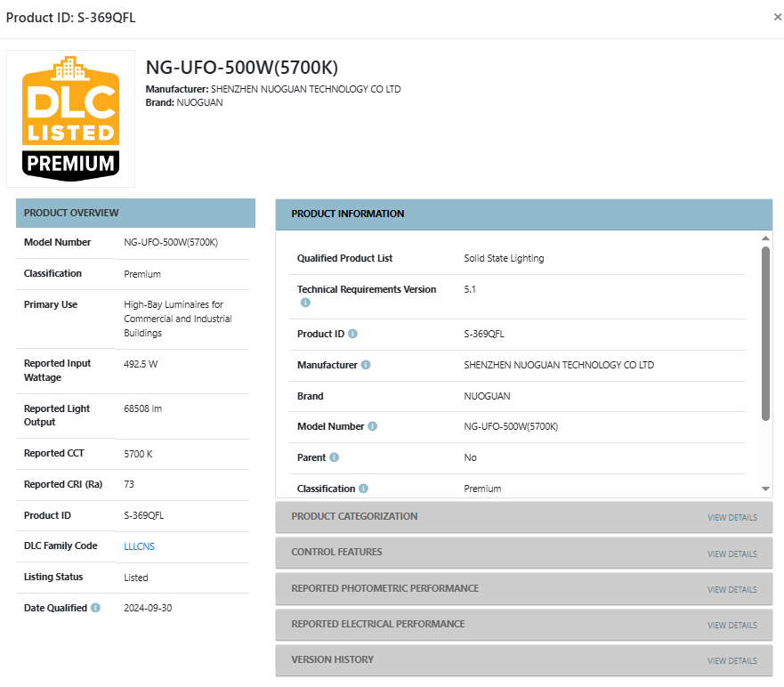Expand the Product Categorization section
784x687 pixels.
point(523,516)
